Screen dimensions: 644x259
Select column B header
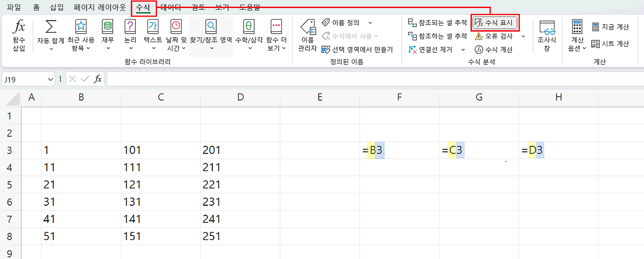pyautogui.click(x=81, y=97)
